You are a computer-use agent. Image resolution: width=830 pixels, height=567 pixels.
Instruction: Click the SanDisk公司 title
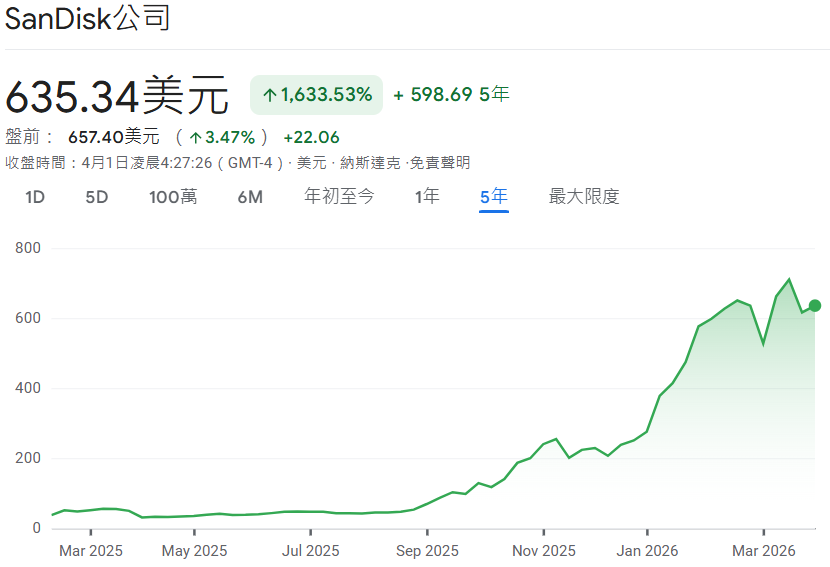(87, 18)
